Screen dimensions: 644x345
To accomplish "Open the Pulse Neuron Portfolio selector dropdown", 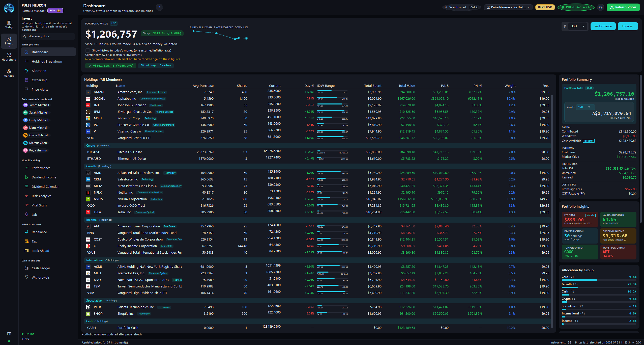I will click(508, 7).
